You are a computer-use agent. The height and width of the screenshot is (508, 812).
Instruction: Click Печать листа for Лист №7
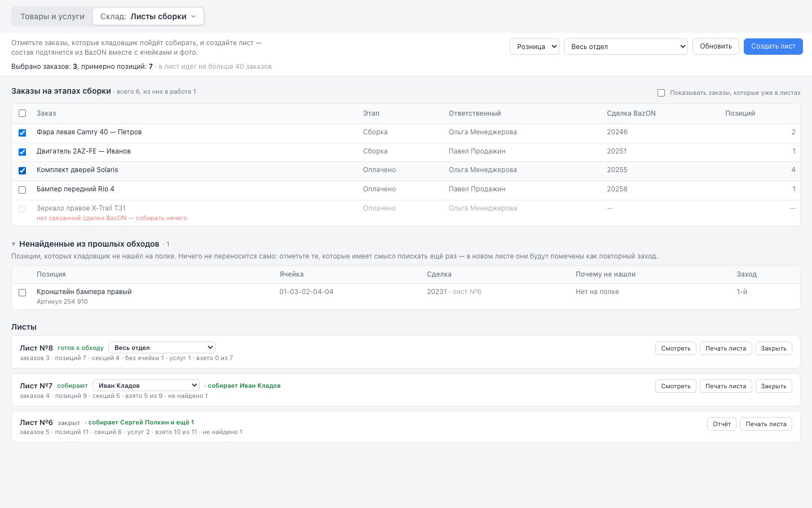pyautogui.click(x=725, y=386)
